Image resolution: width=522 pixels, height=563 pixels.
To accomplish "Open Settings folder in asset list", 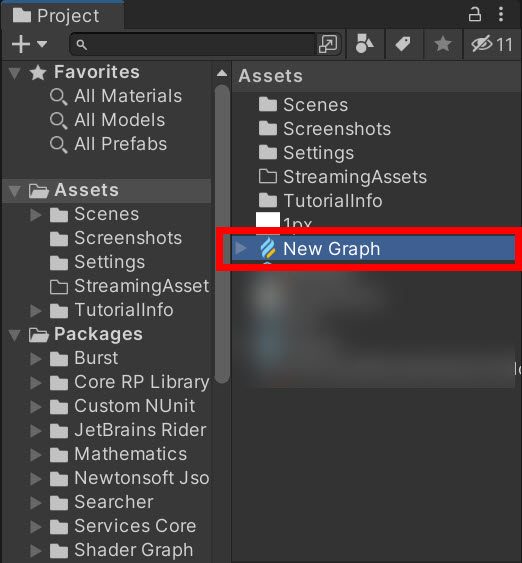I will coord(318,153).
